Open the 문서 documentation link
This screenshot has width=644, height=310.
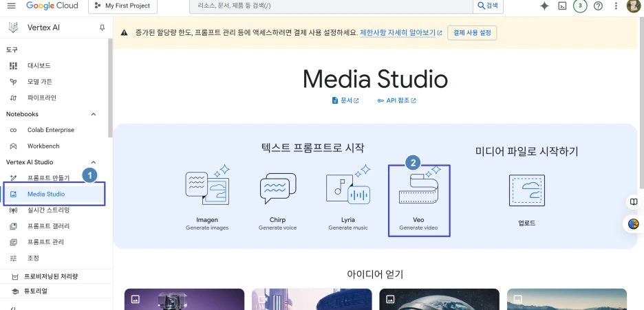(345, 100)
